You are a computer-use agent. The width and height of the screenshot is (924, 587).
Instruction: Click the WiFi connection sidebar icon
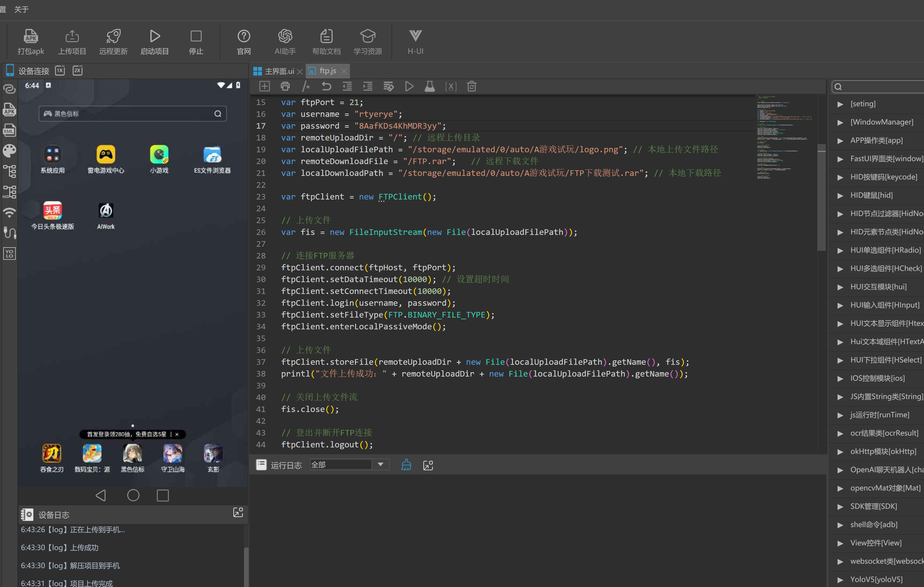point(9,212)
